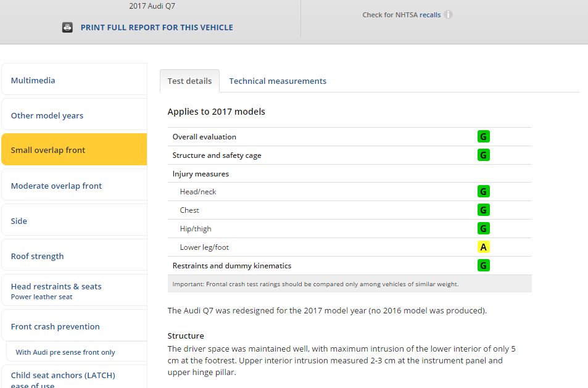
Task: Click the Structure and safety cage label
Action: tap(217, 155)
